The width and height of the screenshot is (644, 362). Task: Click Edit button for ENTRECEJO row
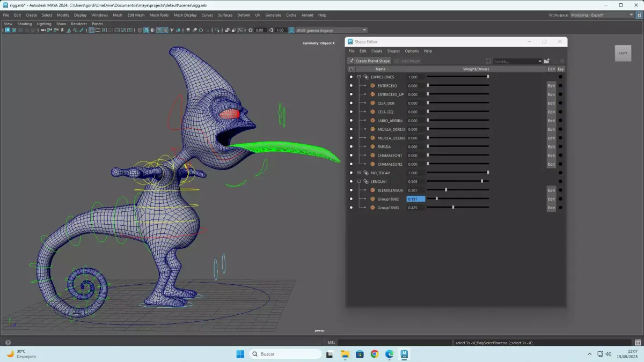551,86
